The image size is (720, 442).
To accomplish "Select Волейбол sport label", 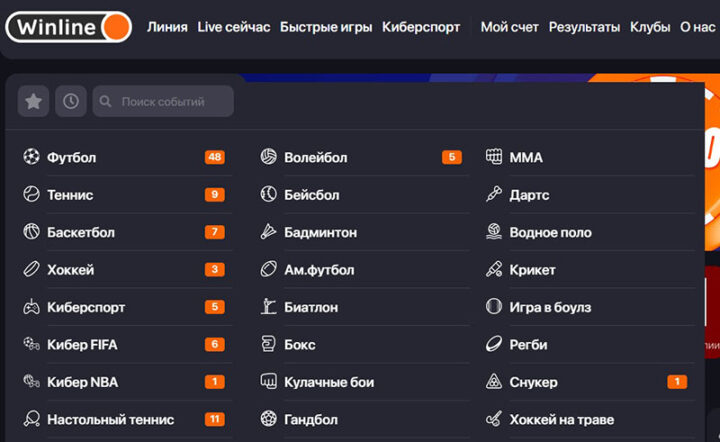I will point(316,157).
